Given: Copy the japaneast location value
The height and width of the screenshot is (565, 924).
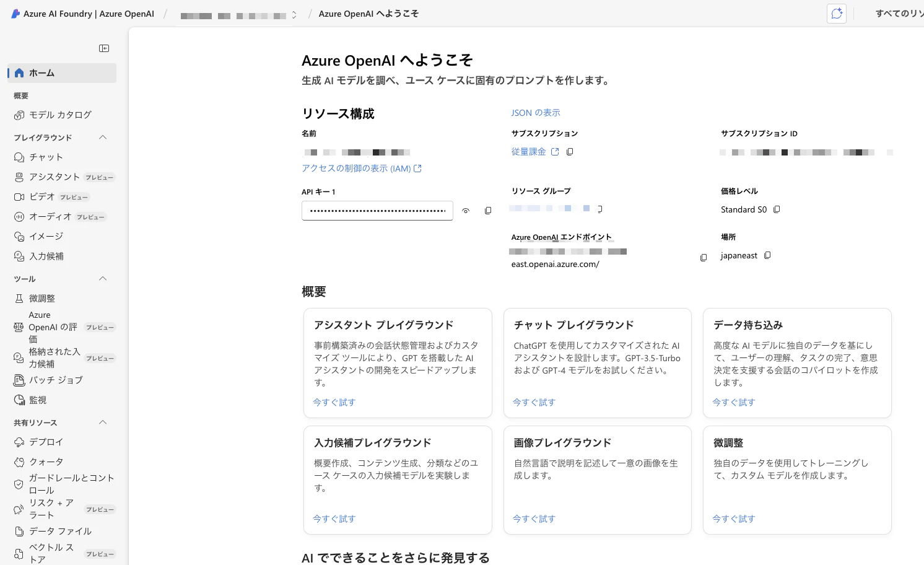Looking at the screenshot, I should click(x=767, y=255).
